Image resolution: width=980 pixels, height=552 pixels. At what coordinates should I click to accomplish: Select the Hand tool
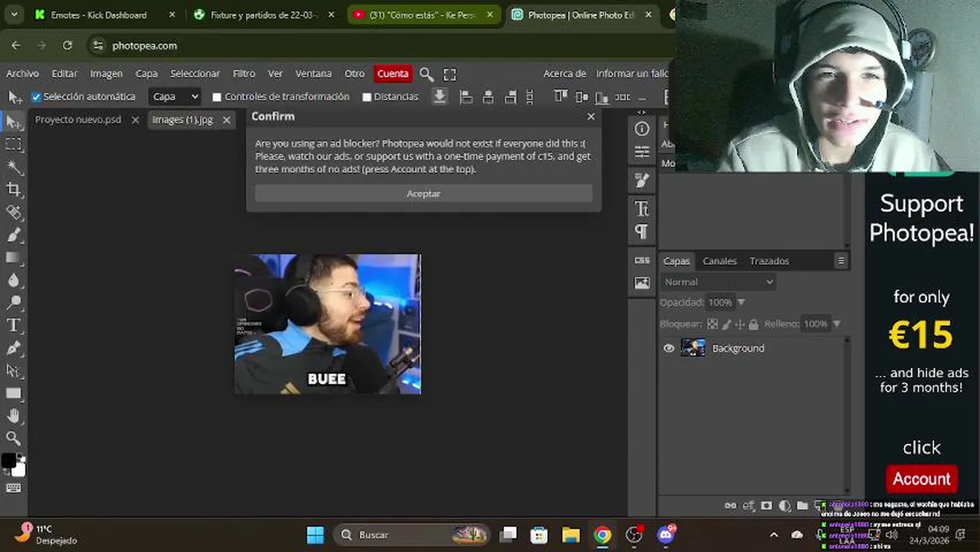click(14, 416)
